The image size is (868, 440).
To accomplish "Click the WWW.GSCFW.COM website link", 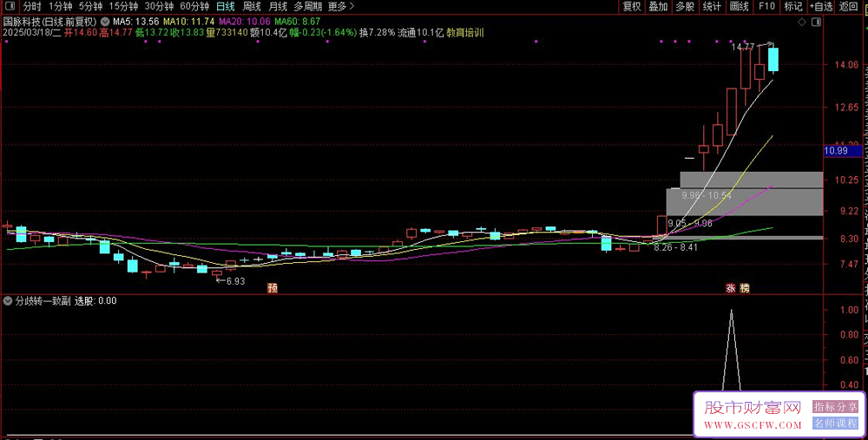I will [x=753, y=425].
